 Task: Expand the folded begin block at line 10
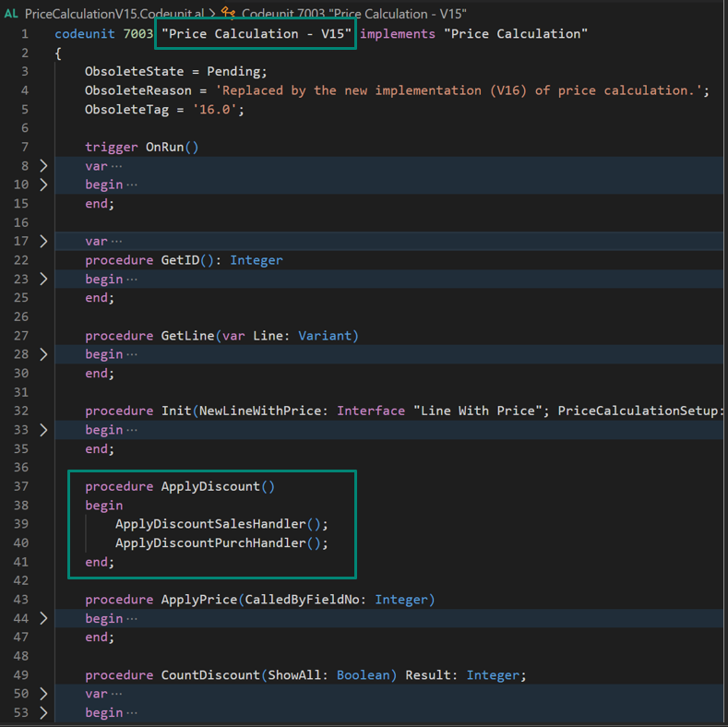click(43, 185)
